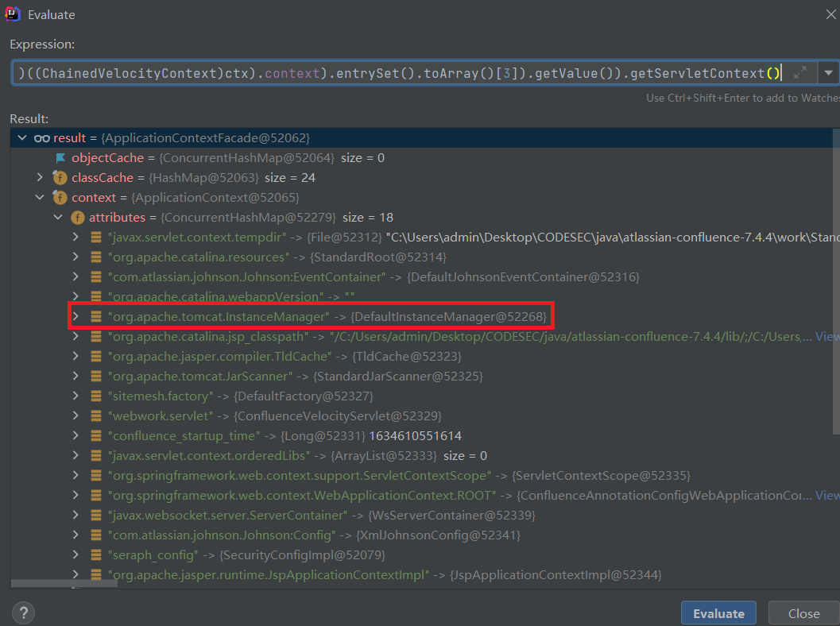Image resolution: width=840 pixels, height=626 pixels.
Task: Click the IntelliJ logo icon in title bar
Action: click(14, 14)
